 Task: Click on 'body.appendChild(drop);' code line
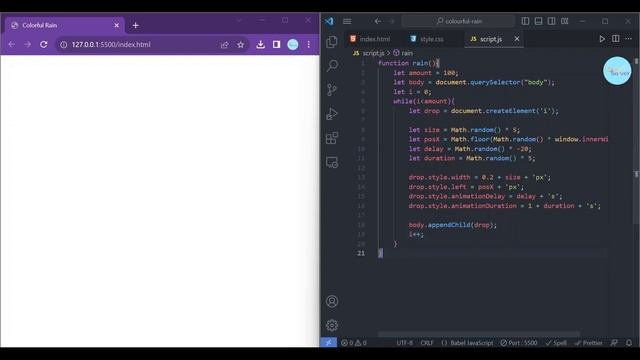click(453, 225)
